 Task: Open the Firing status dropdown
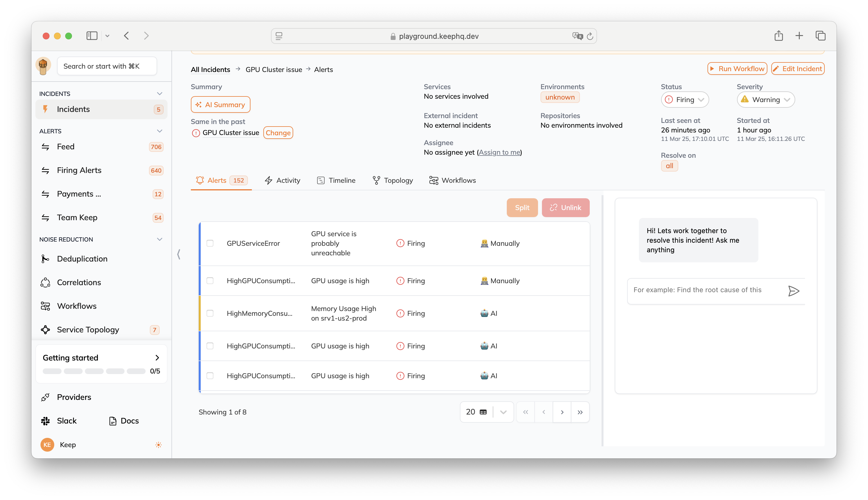[x=685, y=100]
